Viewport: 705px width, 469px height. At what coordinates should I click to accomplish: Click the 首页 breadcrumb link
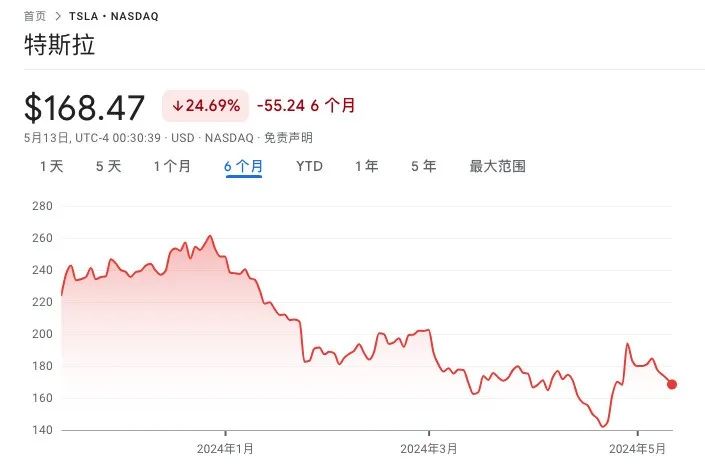[x=34, y=16]
